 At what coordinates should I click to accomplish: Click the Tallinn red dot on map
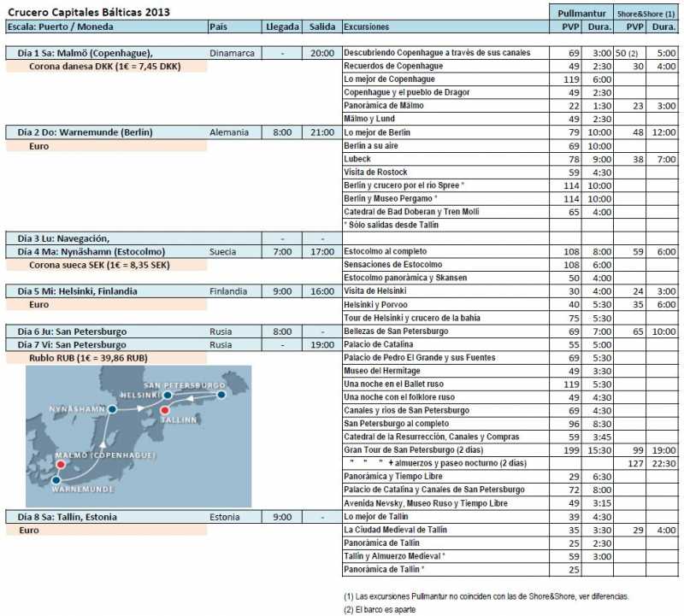pos(164,410)
